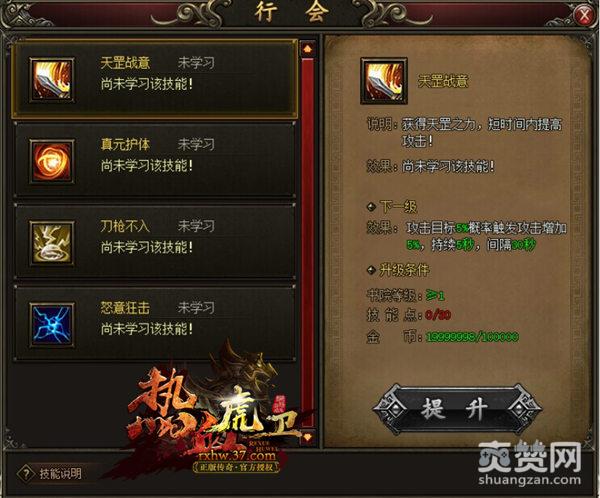The height and width of the screenshot is (498, 600).
Task: Click the large 天罡战意 icon in detail panel
Action: [x=384, y=81]
